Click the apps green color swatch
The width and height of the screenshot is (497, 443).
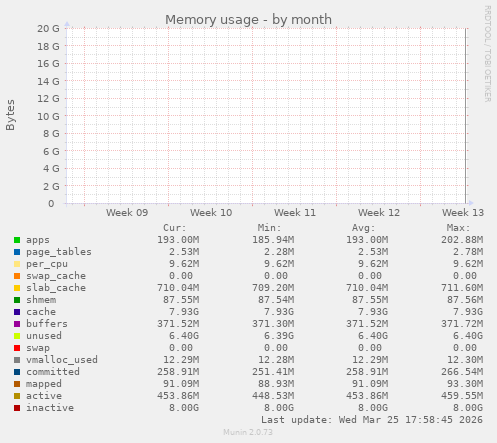pos(17,240)
